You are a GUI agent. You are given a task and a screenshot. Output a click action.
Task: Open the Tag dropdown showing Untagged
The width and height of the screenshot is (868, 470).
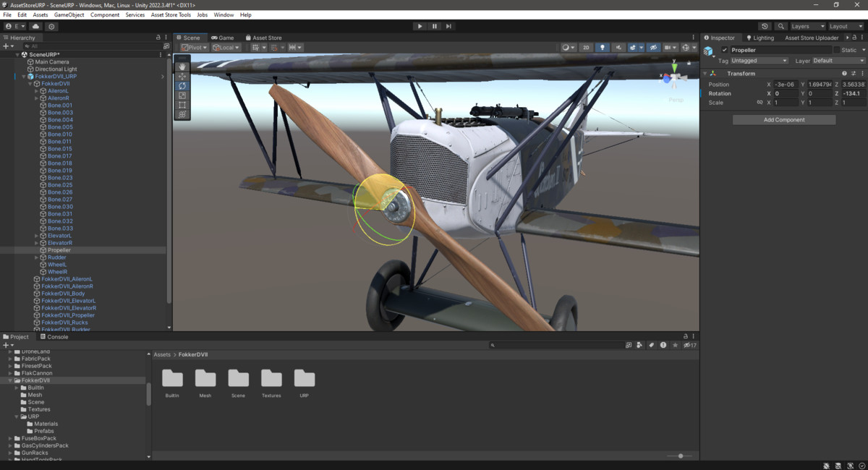pos(758,61)
